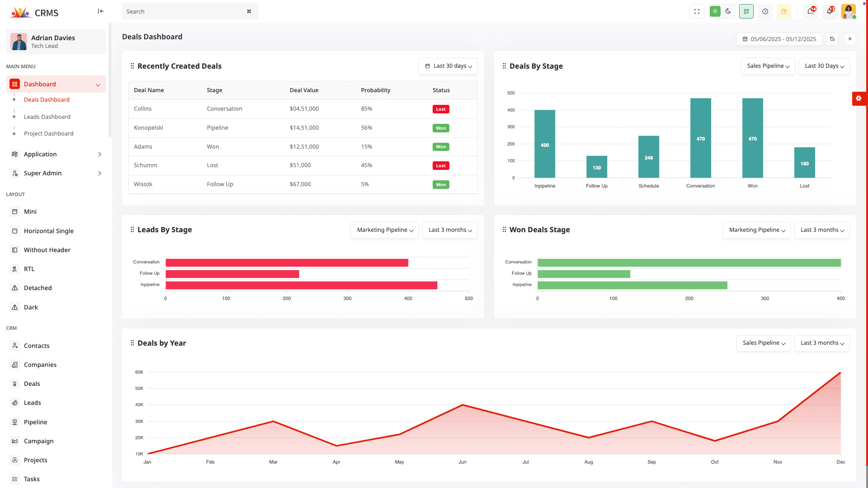This screenshot has width=868, height=488.
Task: Open the chat notifications with 14 unread
Action: tap(810, 11)
